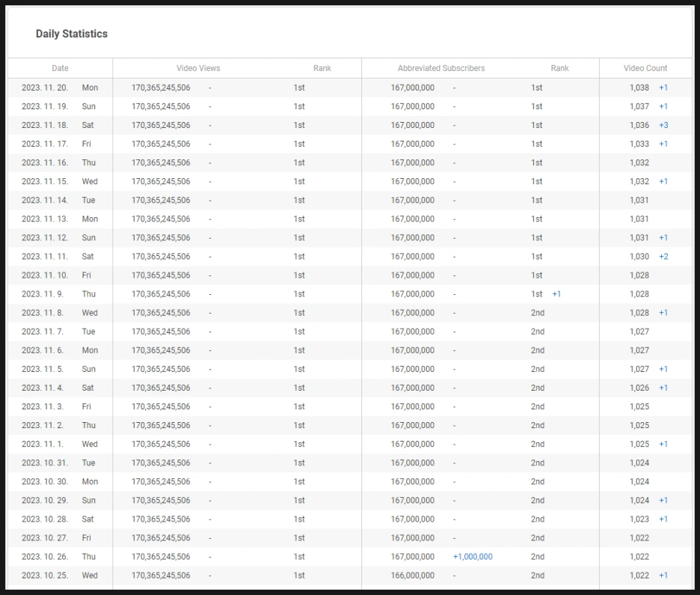
Task: Click the 166,000,000 subscribers value
Action: (413, 576)
